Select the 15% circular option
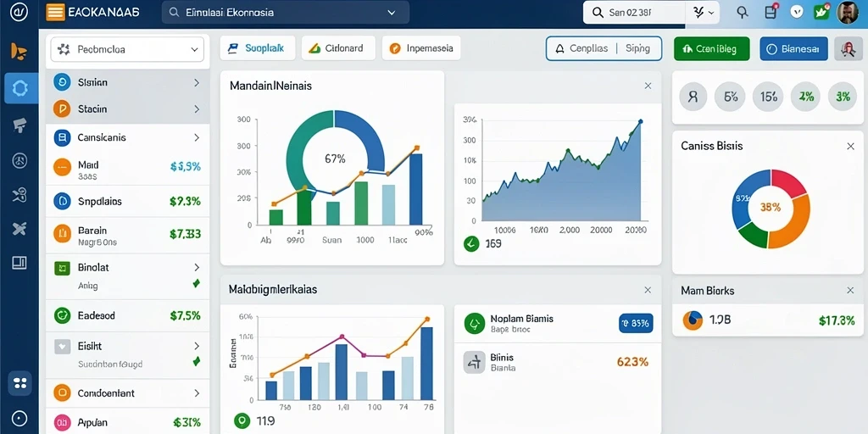The width and height of the screenshot is (868, 434). [x=768, y=97]
